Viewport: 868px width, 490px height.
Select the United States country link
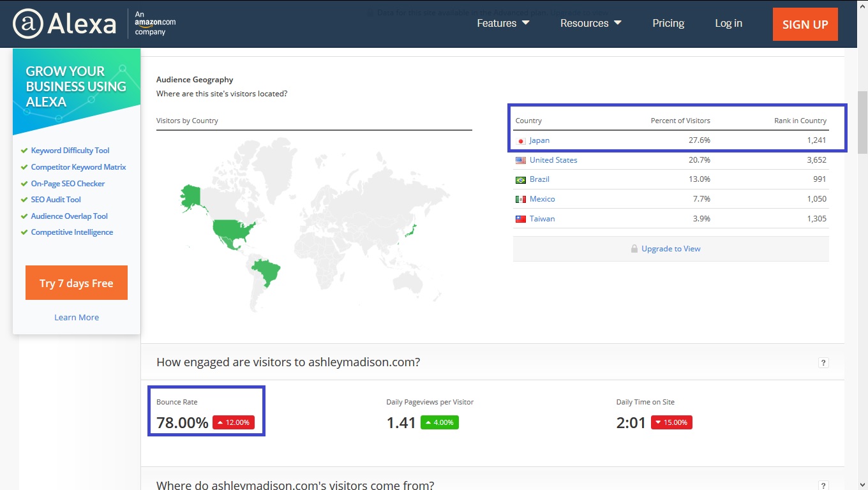553,160
